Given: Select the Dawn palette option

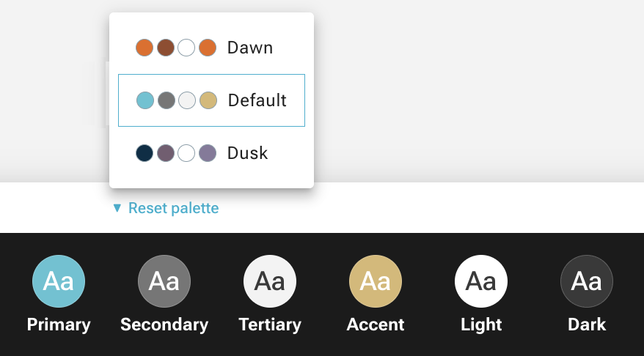Looking at the screenshot, I should (x=211, y=48).
